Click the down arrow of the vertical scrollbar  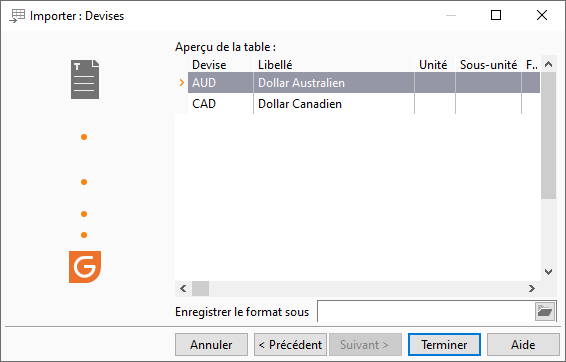[548, 272]
